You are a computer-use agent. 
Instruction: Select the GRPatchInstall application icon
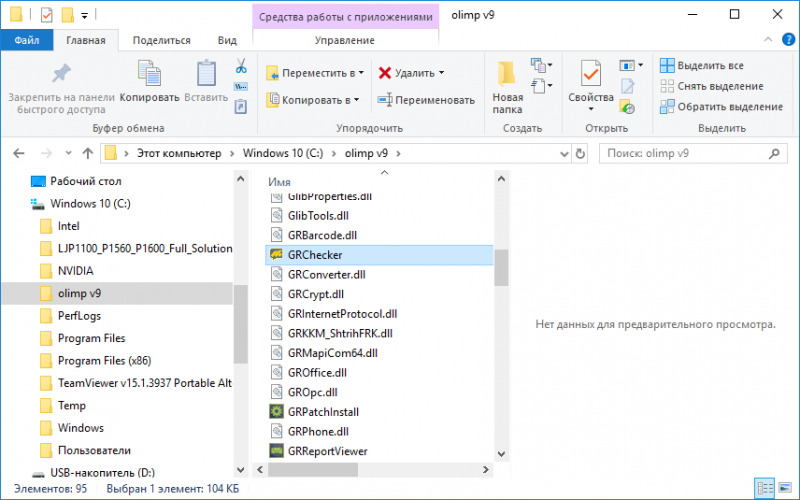[277, 411]
